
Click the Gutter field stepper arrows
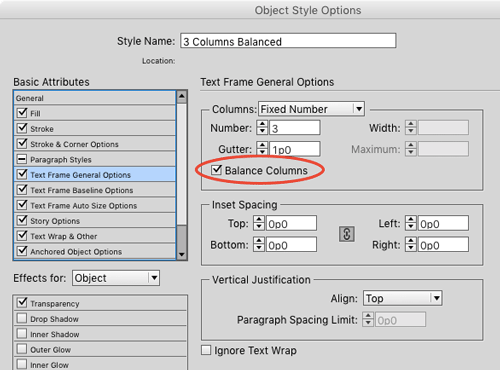tap(262, 149)
